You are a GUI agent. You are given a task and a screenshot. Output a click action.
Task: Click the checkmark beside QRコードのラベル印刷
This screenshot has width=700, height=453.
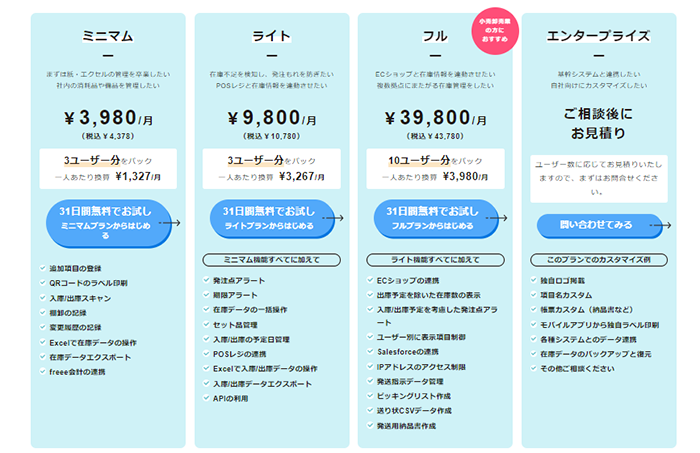tap(42, 283)
